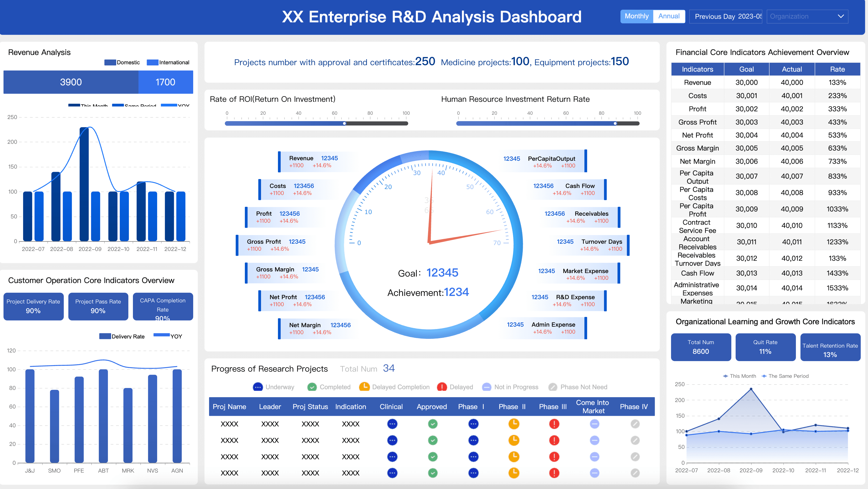Image resolution: width=868 pixels, height=489 pixels.
Task: Click the Phase Not Need legend icon
Action: 553,387
